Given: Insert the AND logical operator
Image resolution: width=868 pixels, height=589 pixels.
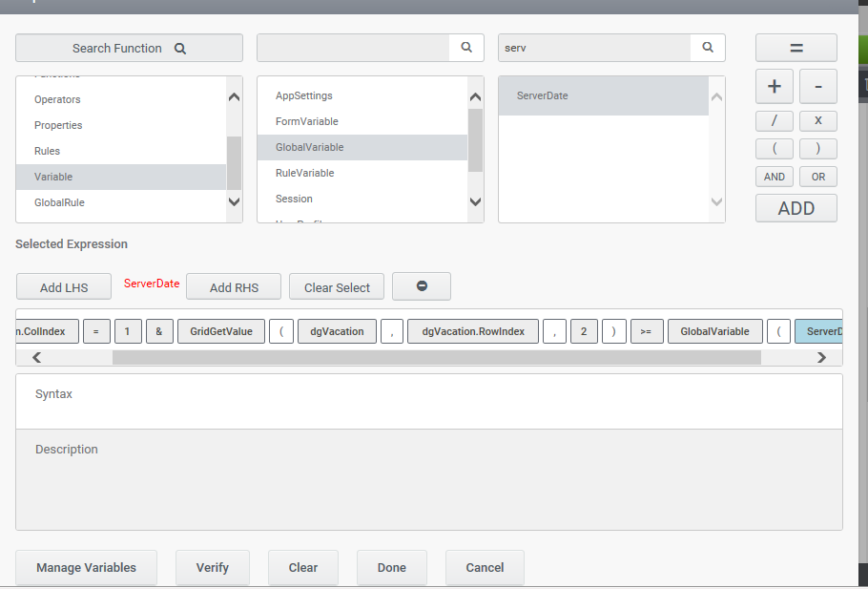Looking at the screenshot, I should coord(775,177).
